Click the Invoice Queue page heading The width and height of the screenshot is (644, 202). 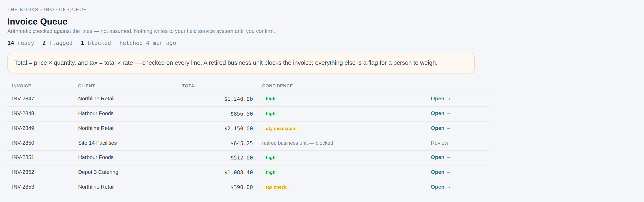37,22
